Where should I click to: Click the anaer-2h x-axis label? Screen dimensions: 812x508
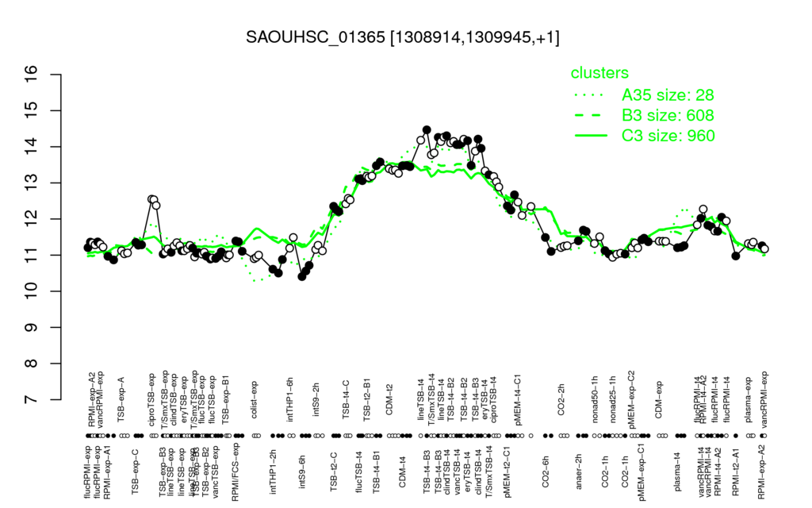(x=579, y=471)
